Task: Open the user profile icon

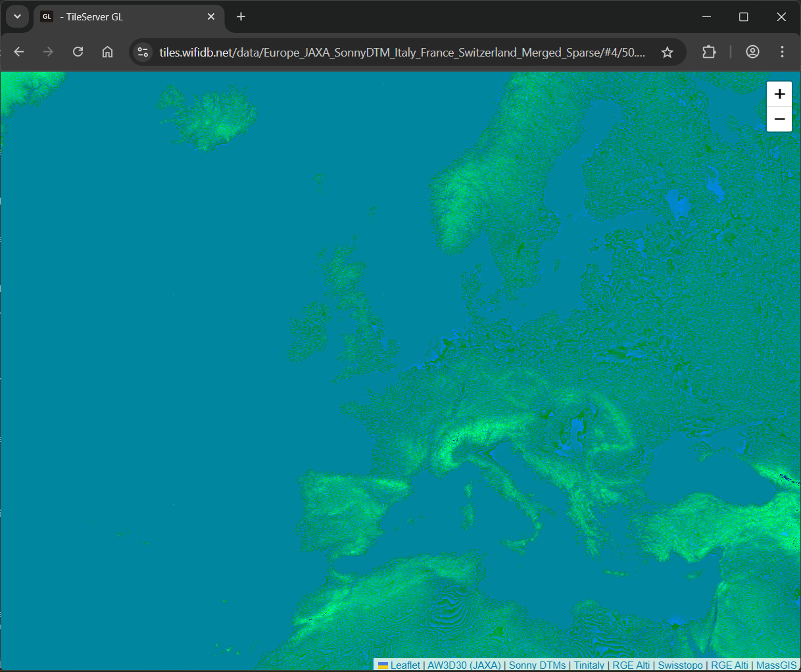Action: coord(752,52)
